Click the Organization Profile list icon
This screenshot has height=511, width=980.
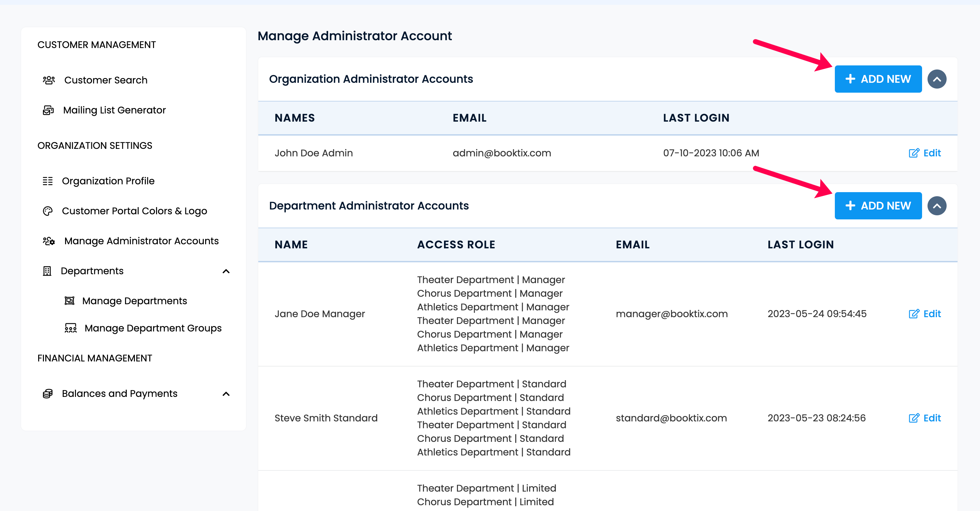coord(48,181)
